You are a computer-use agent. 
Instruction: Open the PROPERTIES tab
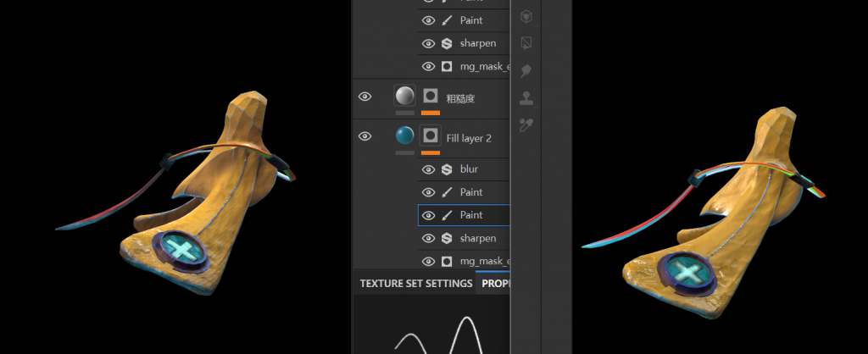495,284
